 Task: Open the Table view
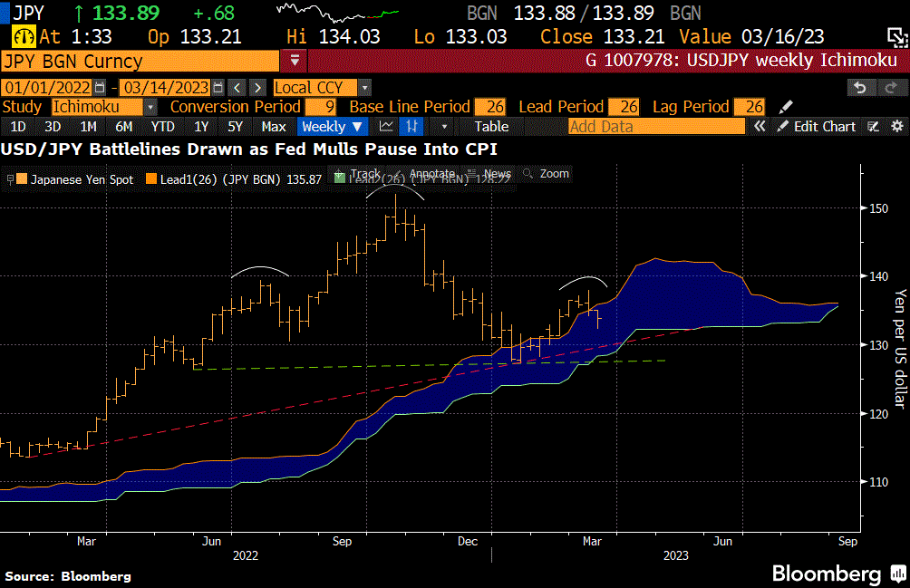491,127
